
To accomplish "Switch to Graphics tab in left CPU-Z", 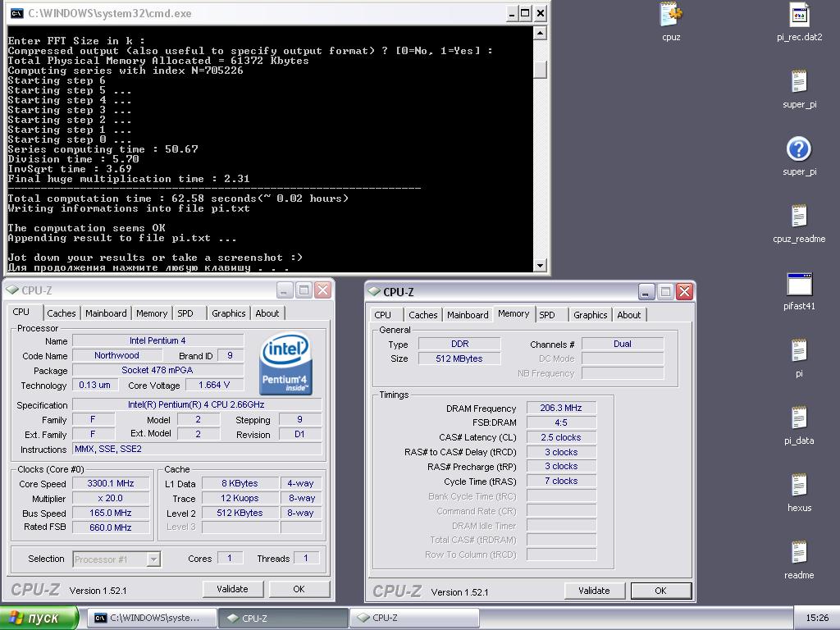I will (x=229, y=313).
